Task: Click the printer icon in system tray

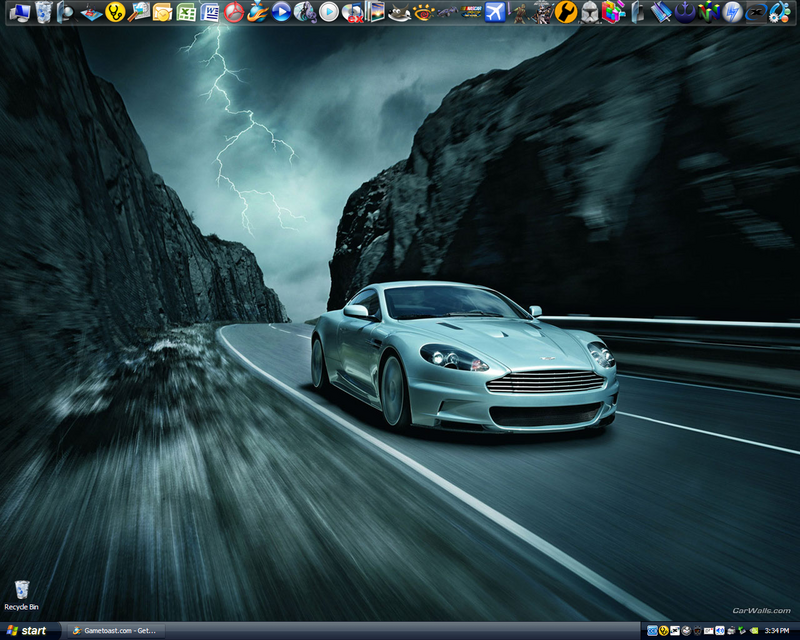Action: [x=731, y=631]
